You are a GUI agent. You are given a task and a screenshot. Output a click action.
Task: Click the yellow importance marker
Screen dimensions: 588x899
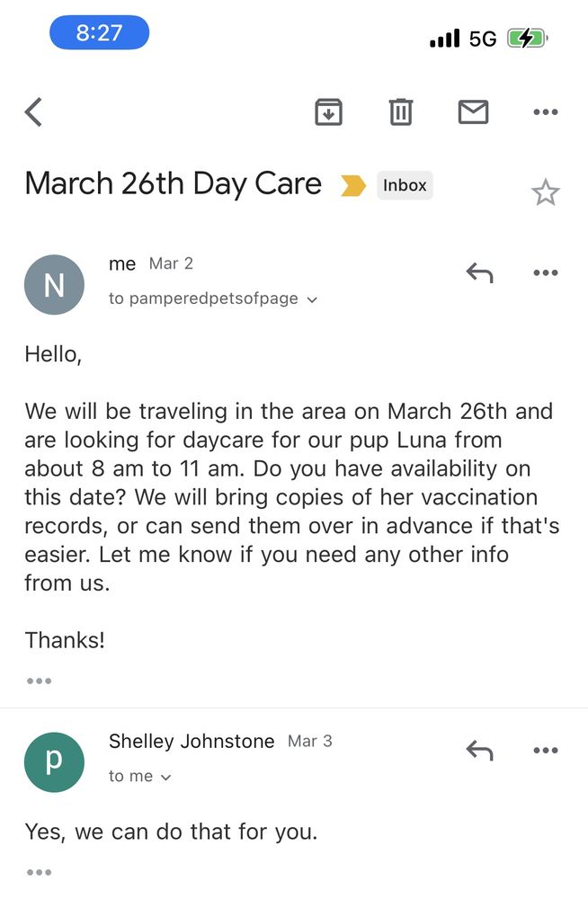point(353,186)
